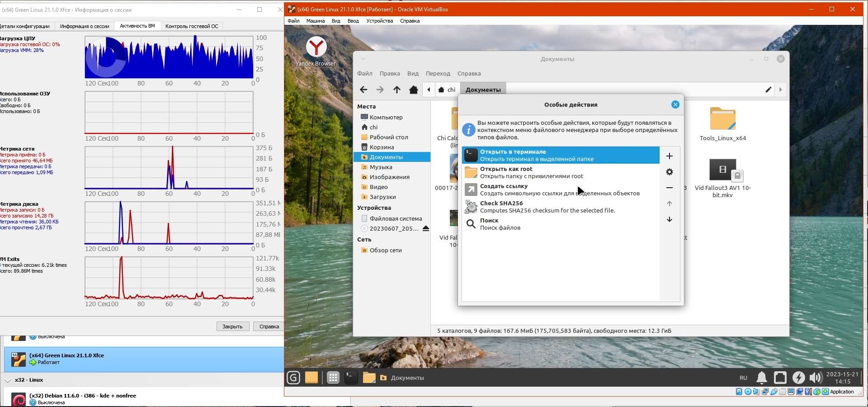The height and width of the screenshot is (407, 868).
Task: Click the remove action minus icon
Action: click(x=670, y=188)
